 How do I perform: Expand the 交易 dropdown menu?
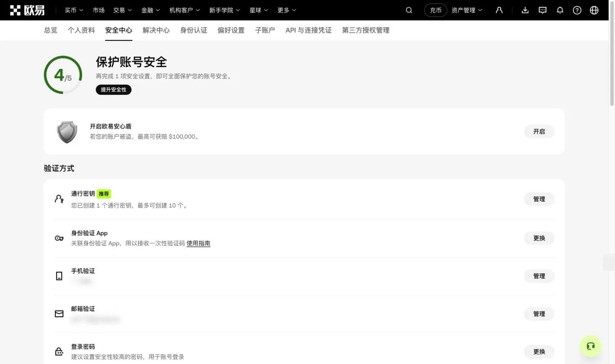click(123, 10)
